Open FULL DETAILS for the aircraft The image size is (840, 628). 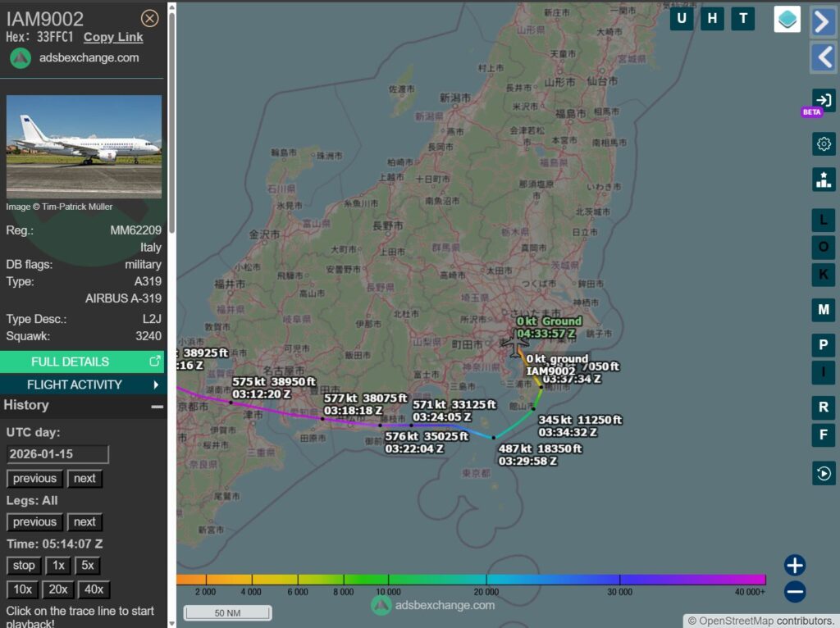coord(82,362)
